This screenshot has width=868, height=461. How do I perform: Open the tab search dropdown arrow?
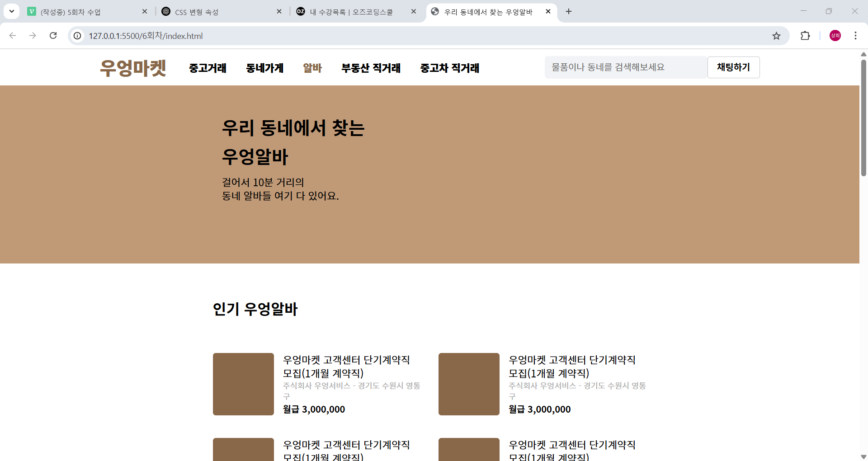(x=12, y=11)
